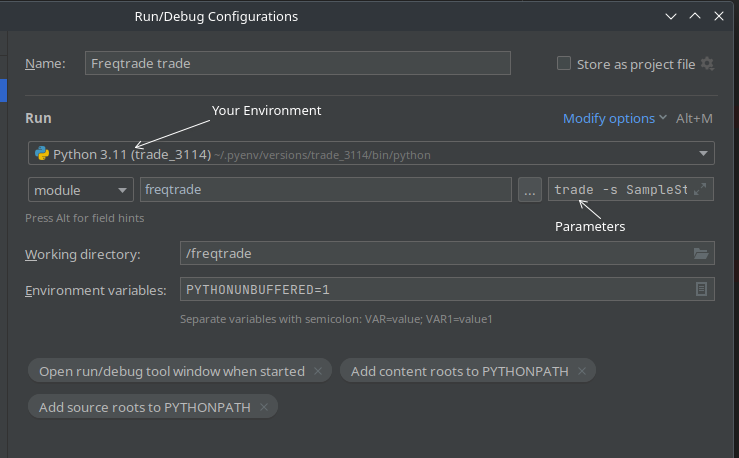
Task: Expand the parameters field editor
Action: click(x=700, y=190)
